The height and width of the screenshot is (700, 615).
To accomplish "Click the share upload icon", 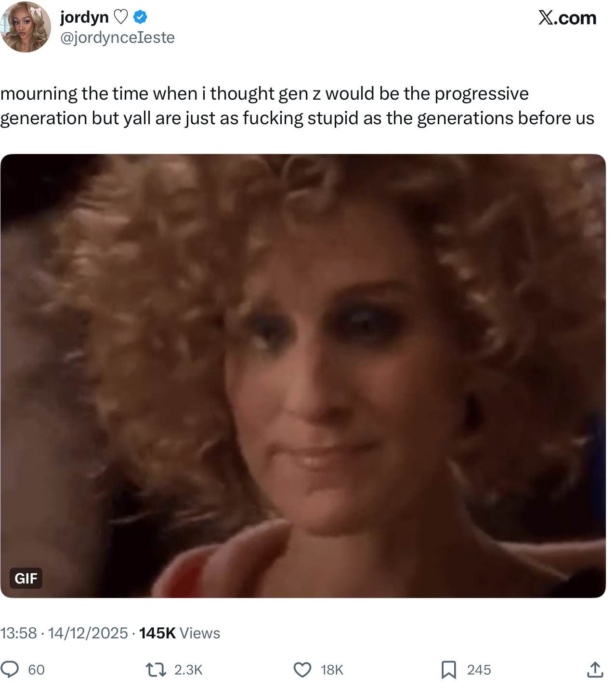I will (595, 670).
